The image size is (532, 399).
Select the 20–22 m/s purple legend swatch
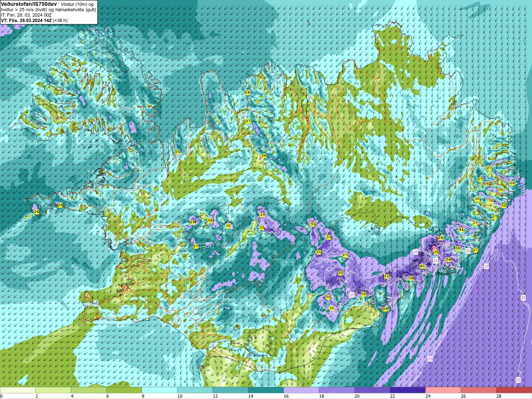(x=372, y=390)
